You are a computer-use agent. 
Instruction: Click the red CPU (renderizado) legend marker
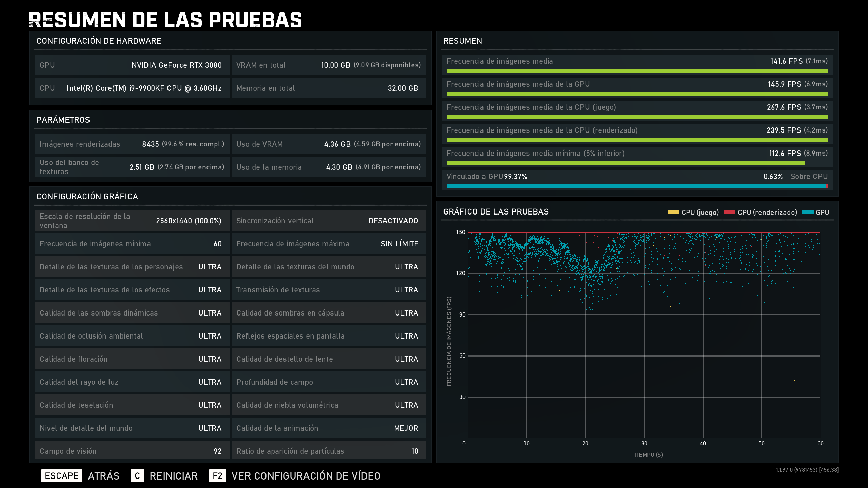click(x=729, y=212)
